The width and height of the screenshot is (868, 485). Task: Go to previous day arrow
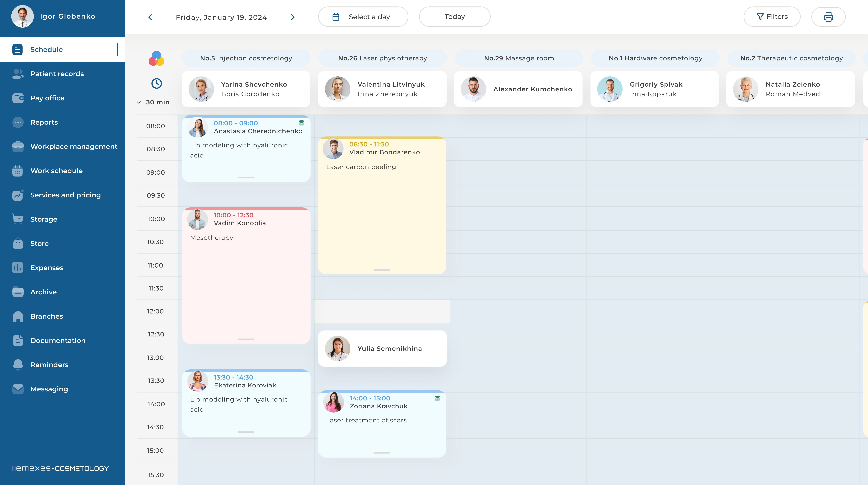150,17
